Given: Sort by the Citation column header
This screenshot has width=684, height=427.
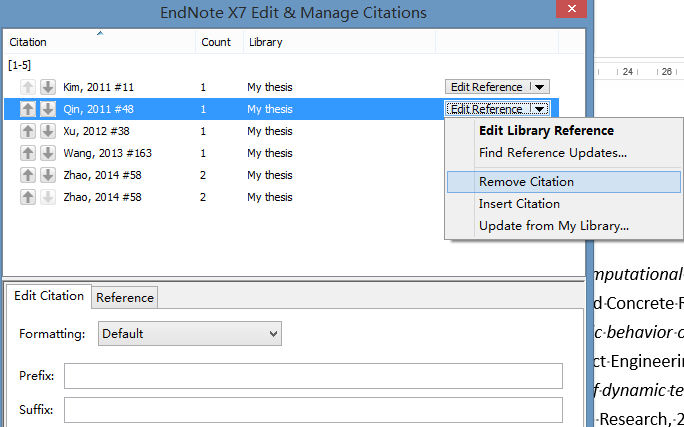Looking at the screenshot, I should (x=100, y=42).
